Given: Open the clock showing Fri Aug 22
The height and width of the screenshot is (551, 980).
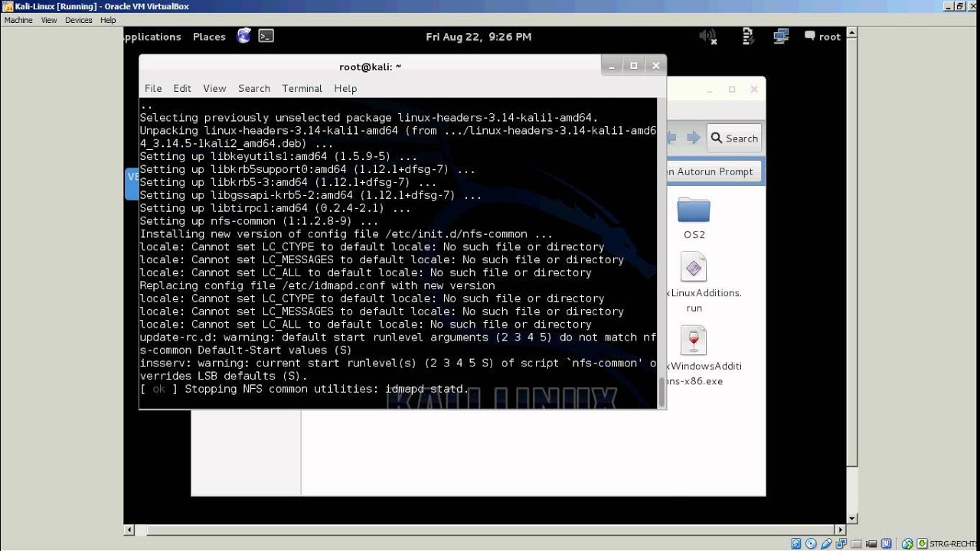Looking at the screenshot, I should tap(479, 36).
